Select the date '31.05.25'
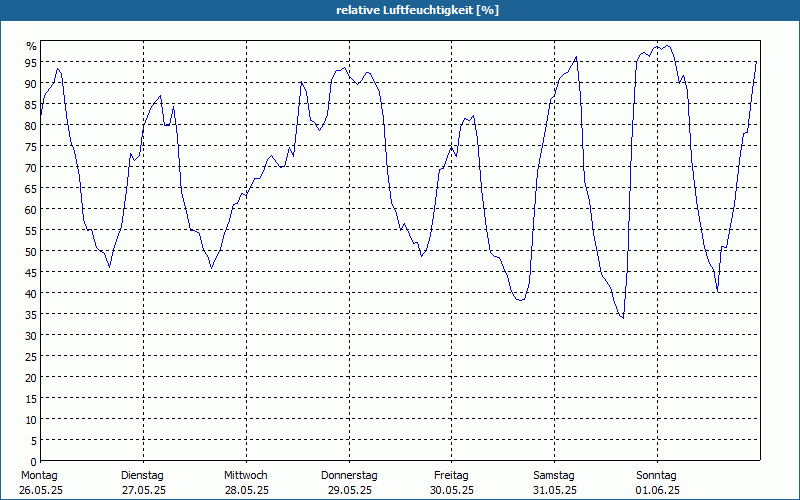The image size is (800, 500). coord(555,491)
